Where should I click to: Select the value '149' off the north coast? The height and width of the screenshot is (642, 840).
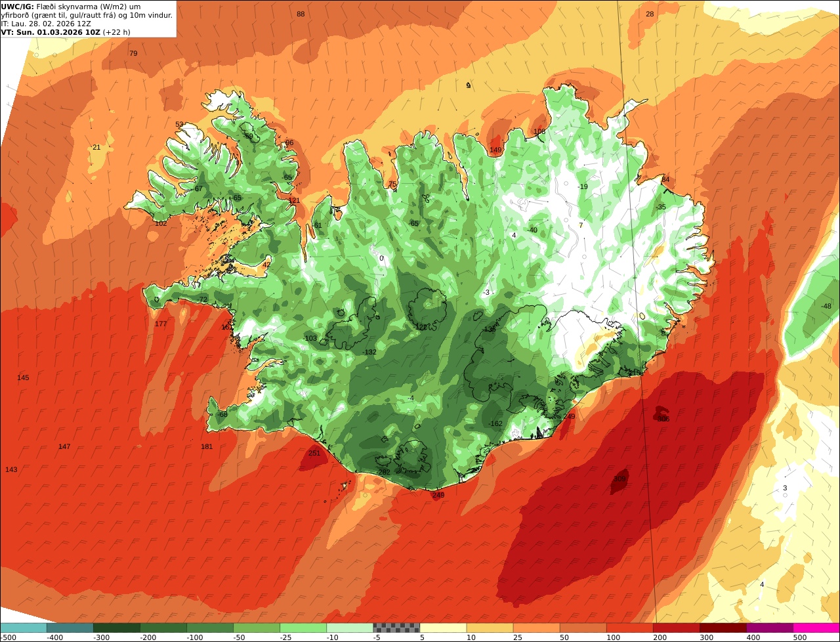pyautogui.click(x=495, y=150)
